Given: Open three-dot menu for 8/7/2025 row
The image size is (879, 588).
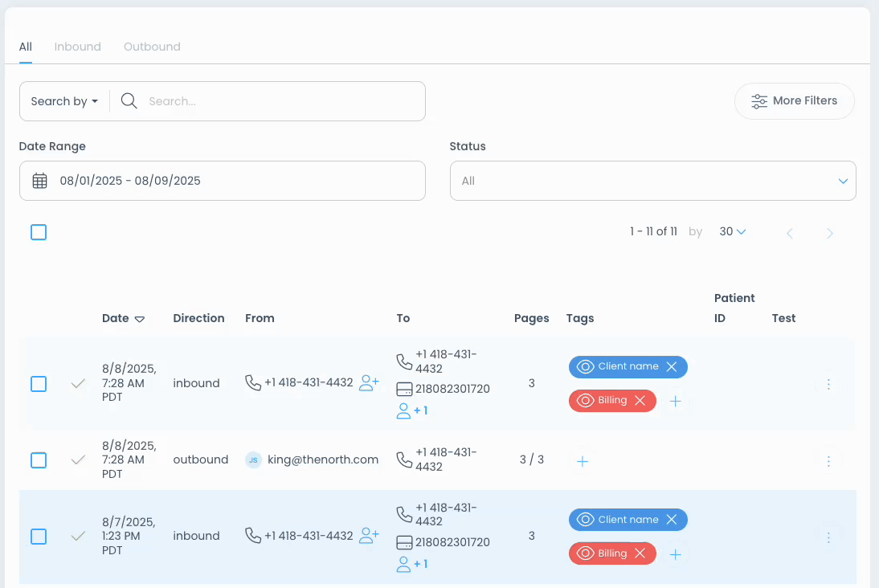Looking at the screenshot, I should (x=828, y=537).
